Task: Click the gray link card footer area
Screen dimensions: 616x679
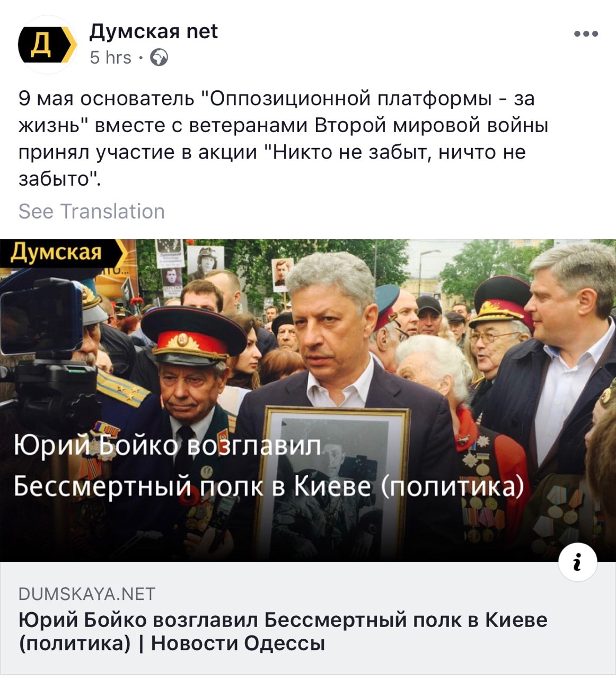Action: point(308,618)
